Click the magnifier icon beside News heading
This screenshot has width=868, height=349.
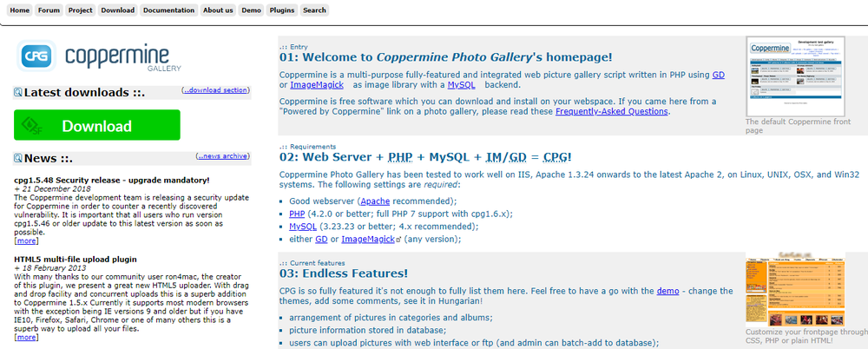point(18,158)
